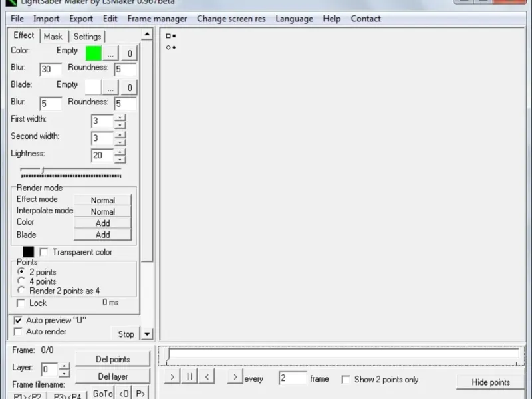Click the hollow square point marker in canvas

coord(168,36)
